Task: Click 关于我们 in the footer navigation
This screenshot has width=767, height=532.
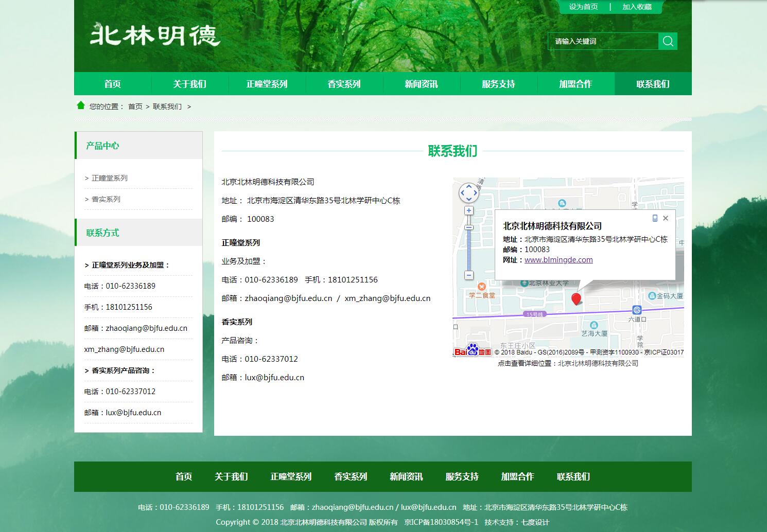Action: tap(231, 476)
